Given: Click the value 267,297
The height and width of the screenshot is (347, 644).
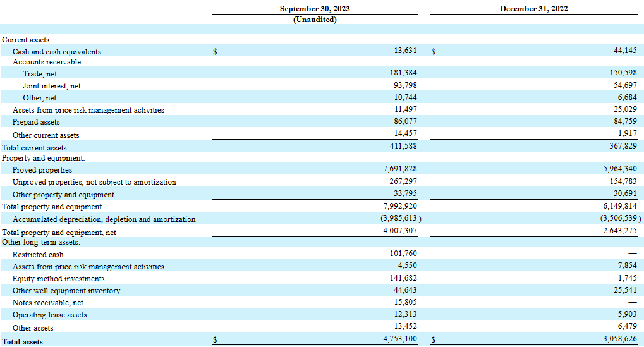Looking at the screenshot, I should coord(403,181).
